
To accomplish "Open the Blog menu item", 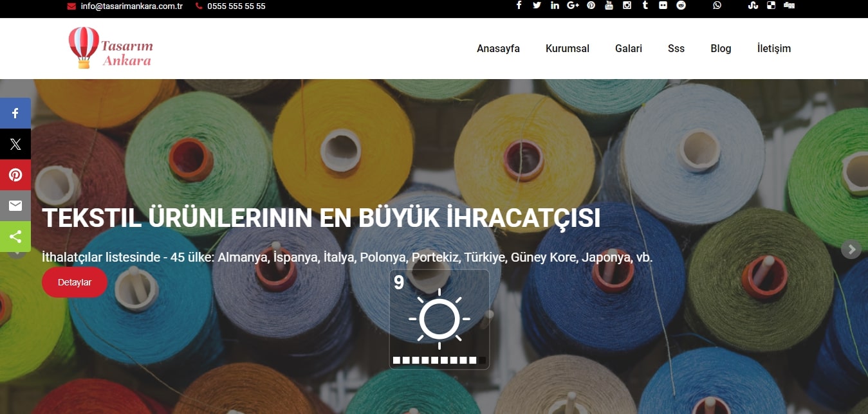I will point(721,48).
